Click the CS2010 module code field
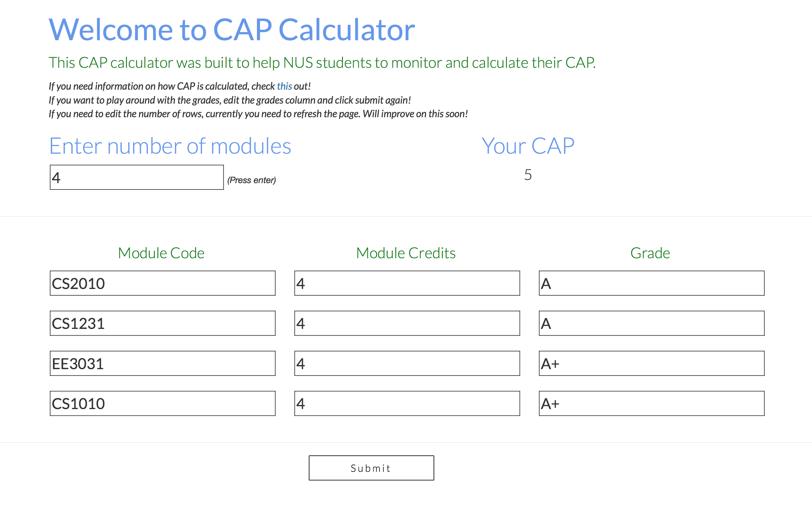This screenshot has height=507, width=812. (x=162, y=283)
